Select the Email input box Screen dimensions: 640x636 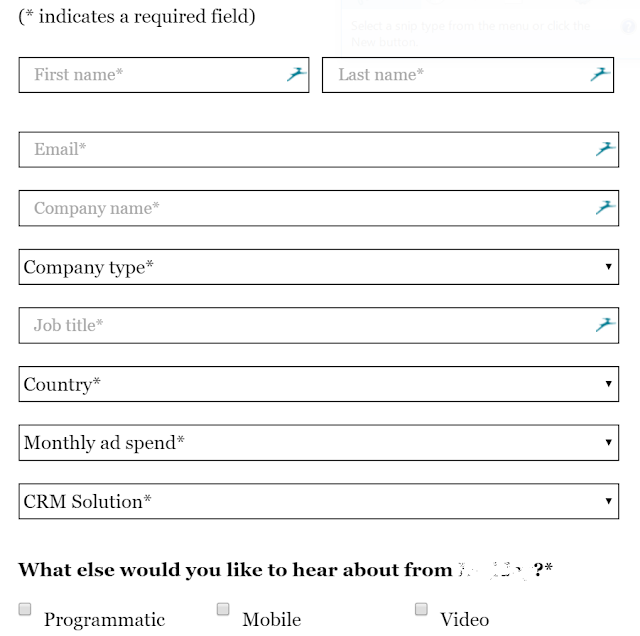[x=300, y=150]
